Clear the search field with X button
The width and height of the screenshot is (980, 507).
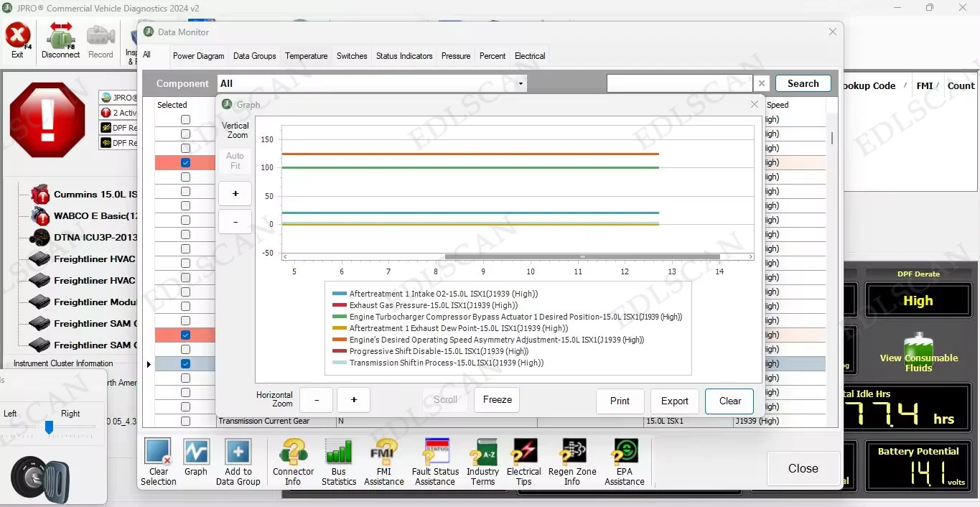coord(762,83)
